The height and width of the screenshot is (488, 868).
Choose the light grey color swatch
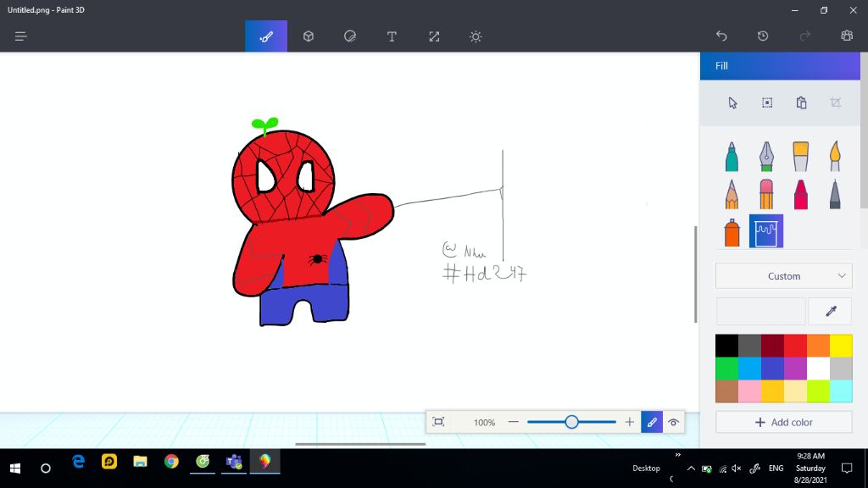pos(841,369)
